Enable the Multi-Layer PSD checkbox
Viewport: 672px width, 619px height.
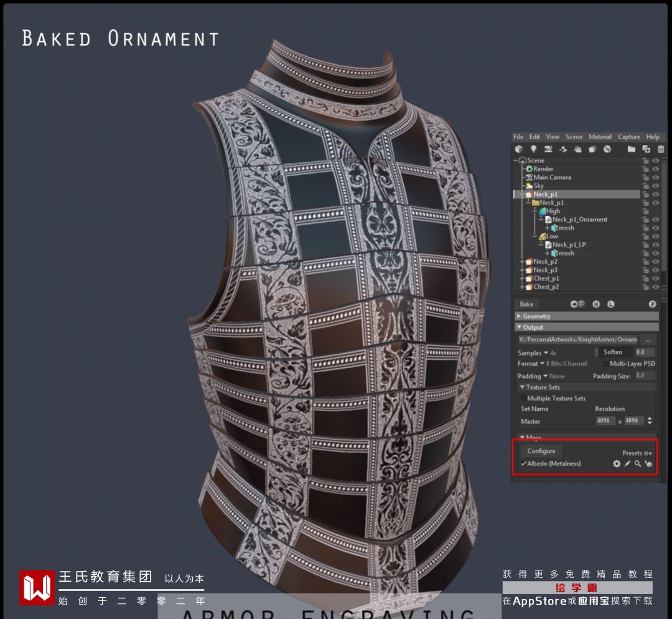click(x=605, y=364)
